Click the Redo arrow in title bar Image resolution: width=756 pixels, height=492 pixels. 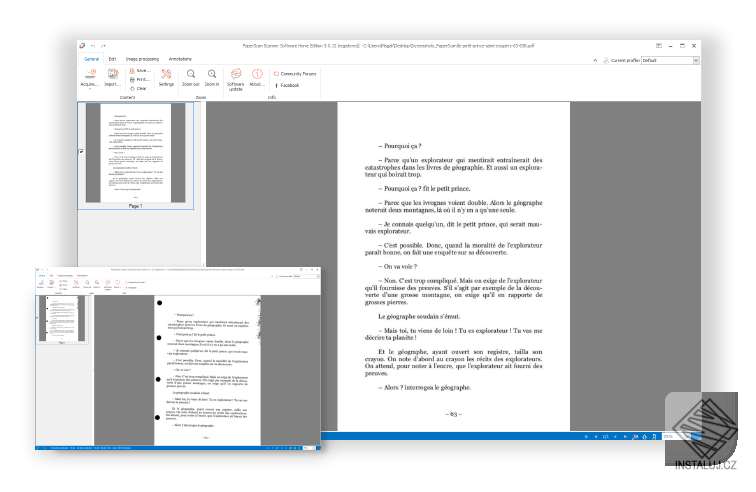(x=103, y=46)
